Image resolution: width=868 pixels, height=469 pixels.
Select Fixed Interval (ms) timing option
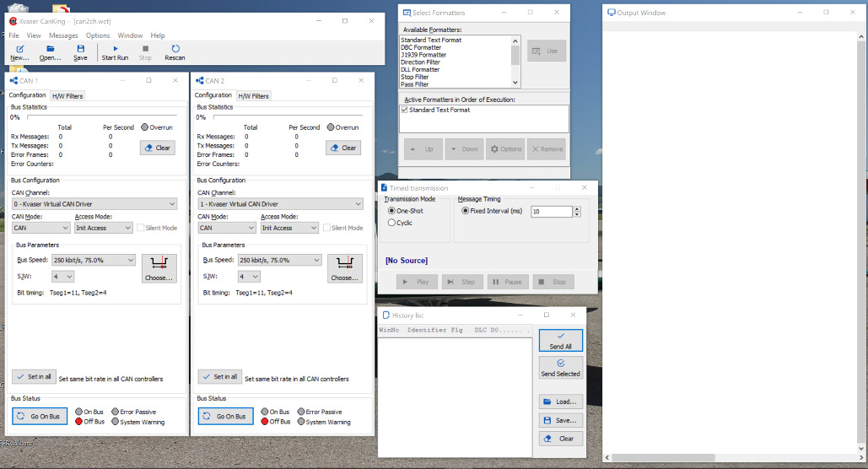click(x=466, y=211)
